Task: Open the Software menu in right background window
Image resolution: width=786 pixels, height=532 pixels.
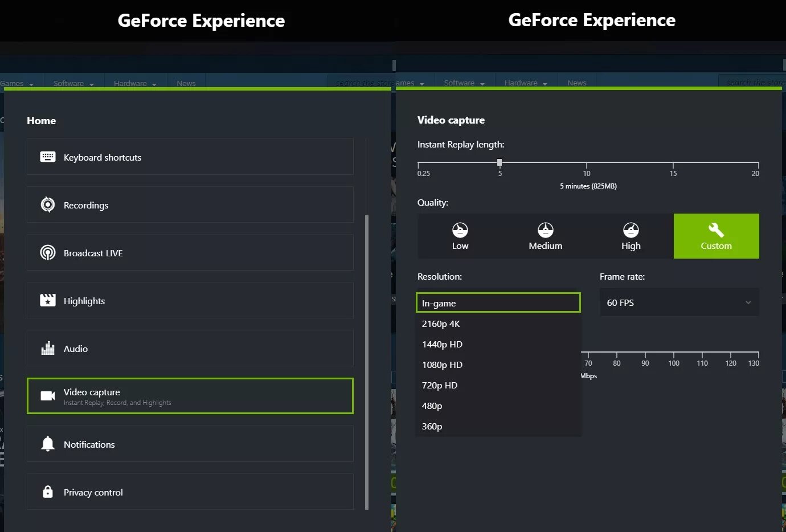Action: [x=464, y=83]
